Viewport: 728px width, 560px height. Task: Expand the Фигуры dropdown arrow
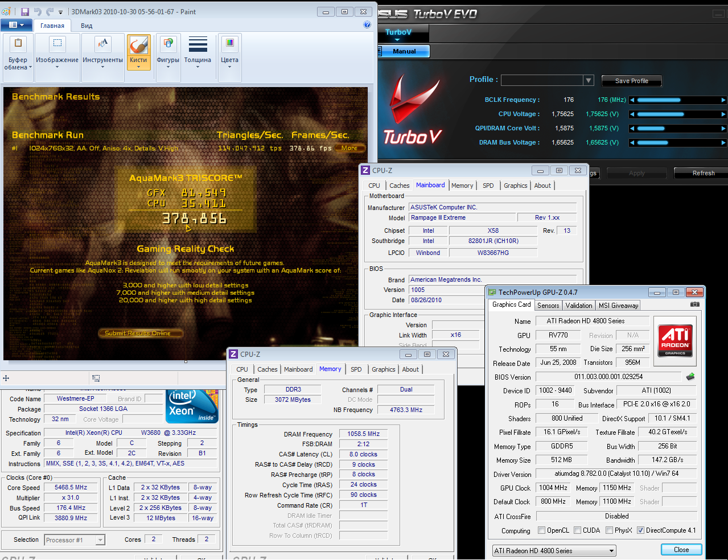click(168, 67)
